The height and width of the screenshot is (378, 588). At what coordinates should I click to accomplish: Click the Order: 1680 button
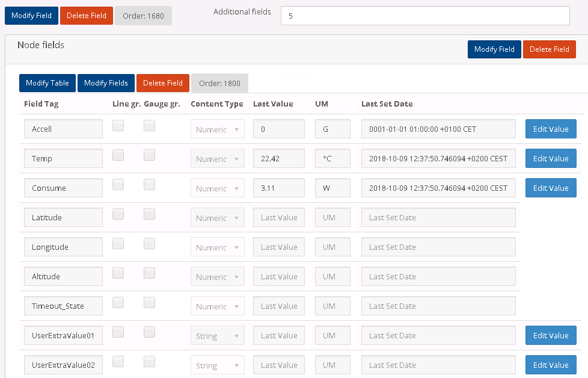tap(143, 16)
